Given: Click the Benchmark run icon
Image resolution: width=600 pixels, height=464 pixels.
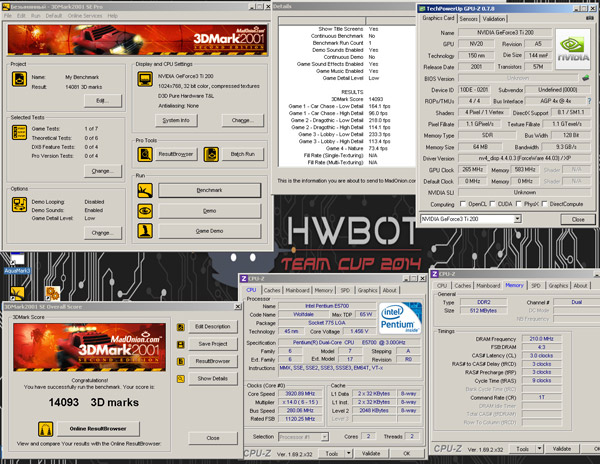Looking at the screenshot, I should [x=145, y=190].
